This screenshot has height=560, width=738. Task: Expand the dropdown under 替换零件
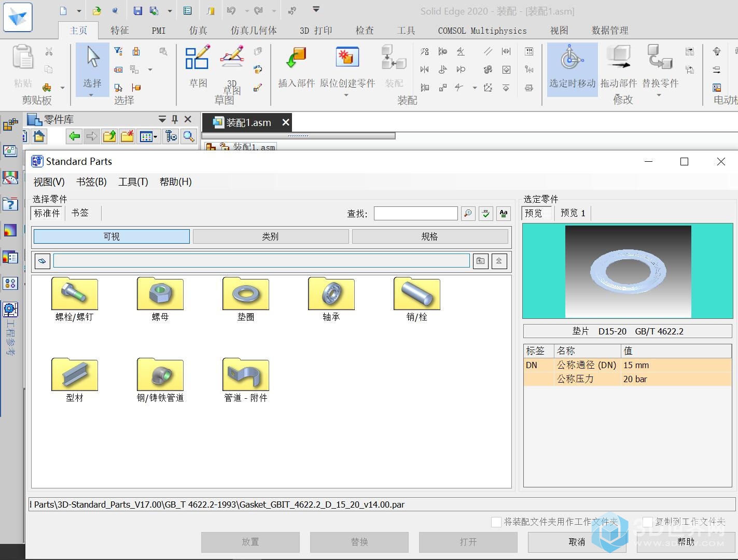[x=659, y=95]
